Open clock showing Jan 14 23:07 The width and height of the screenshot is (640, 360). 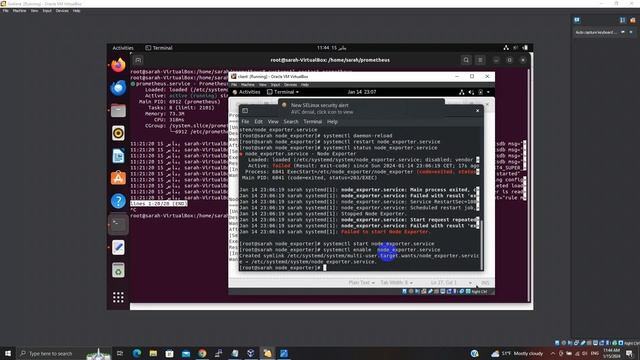pyautogui.click(x=362, y=92)
